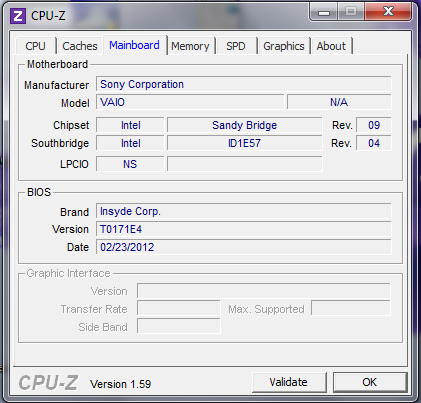Screen dimensions: 421x403
Task: Click the Manufacturer label
Action: point(56,85)
